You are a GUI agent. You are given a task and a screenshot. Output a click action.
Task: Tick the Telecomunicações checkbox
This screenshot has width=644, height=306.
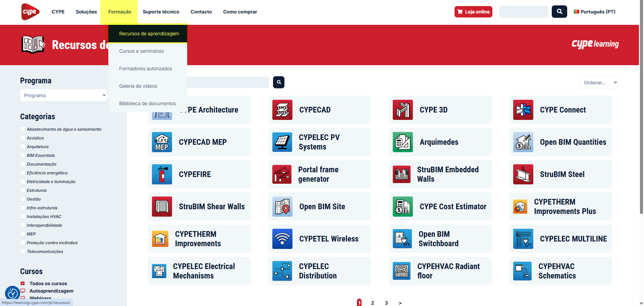pyautogui.click(x=23, y=251)
